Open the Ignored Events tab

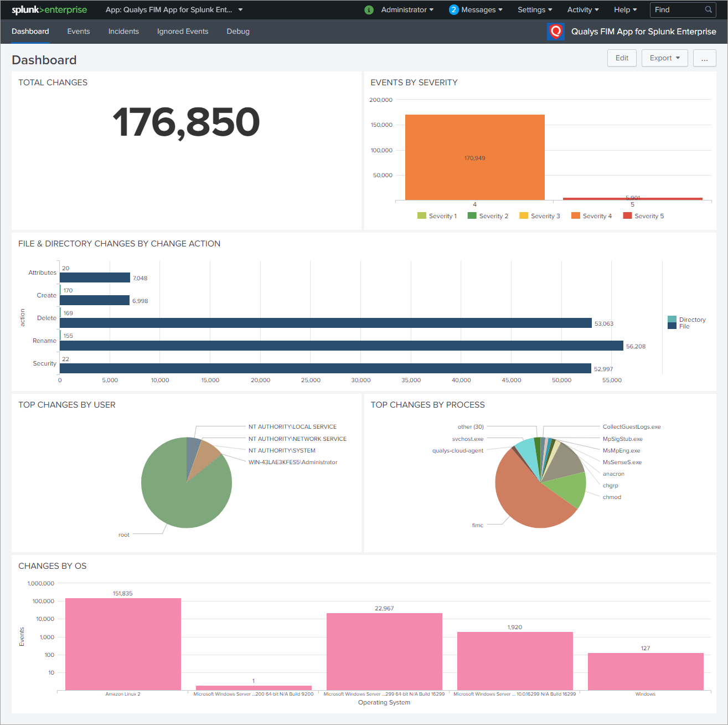click(x=183, y=32)
